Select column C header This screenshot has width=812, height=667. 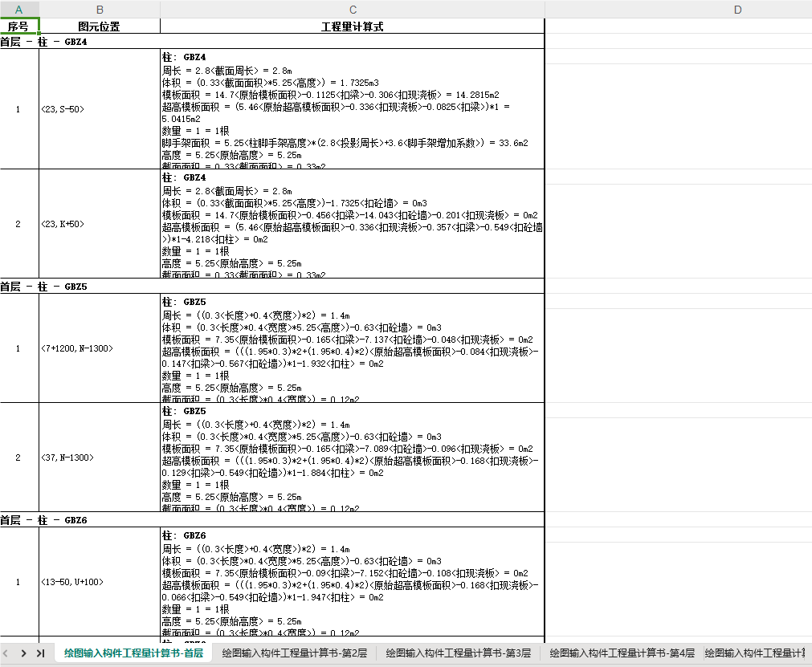tap(353, 10)
